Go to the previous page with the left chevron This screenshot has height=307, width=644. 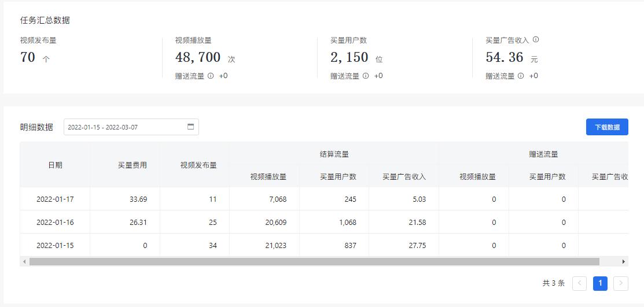(579, 283)
